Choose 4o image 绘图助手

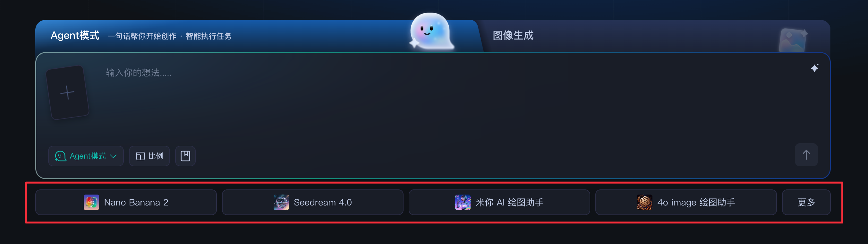(x=686, y=202)
